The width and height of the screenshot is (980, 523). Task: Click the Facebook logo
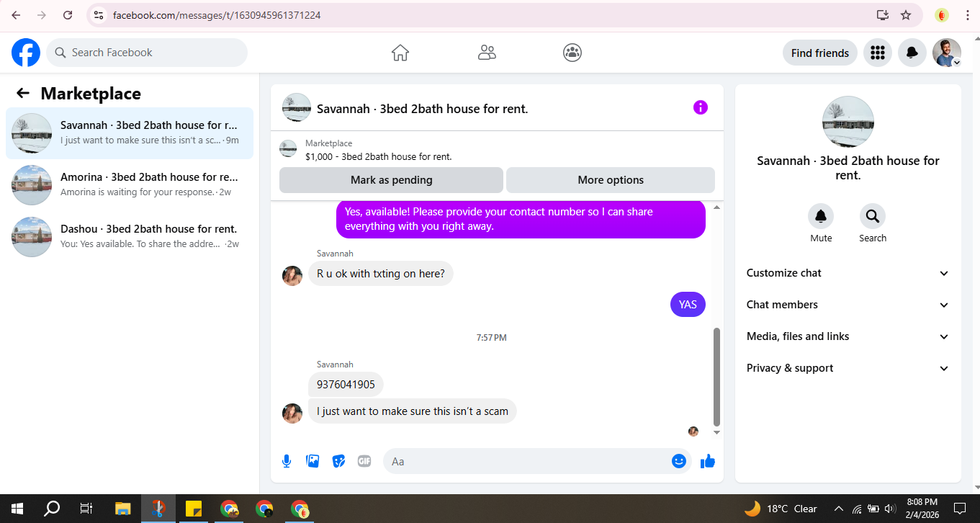point(26,53)
